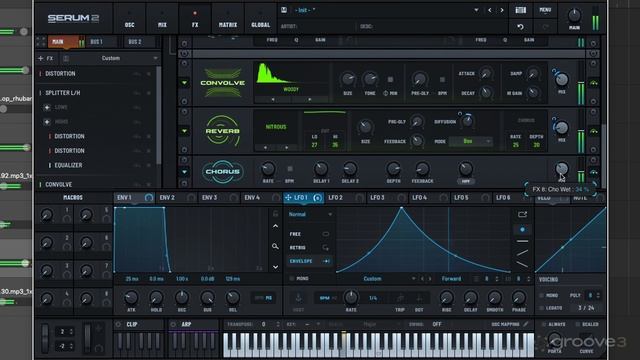Click the LFO export shape icon
This screenshot has width=640, height=360.
522,214
